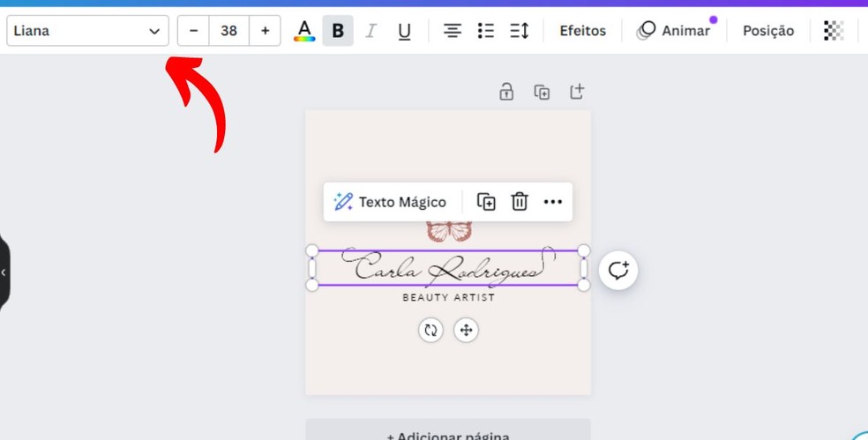
Task: Change text alignment
Action: click(x=453, y=31)
